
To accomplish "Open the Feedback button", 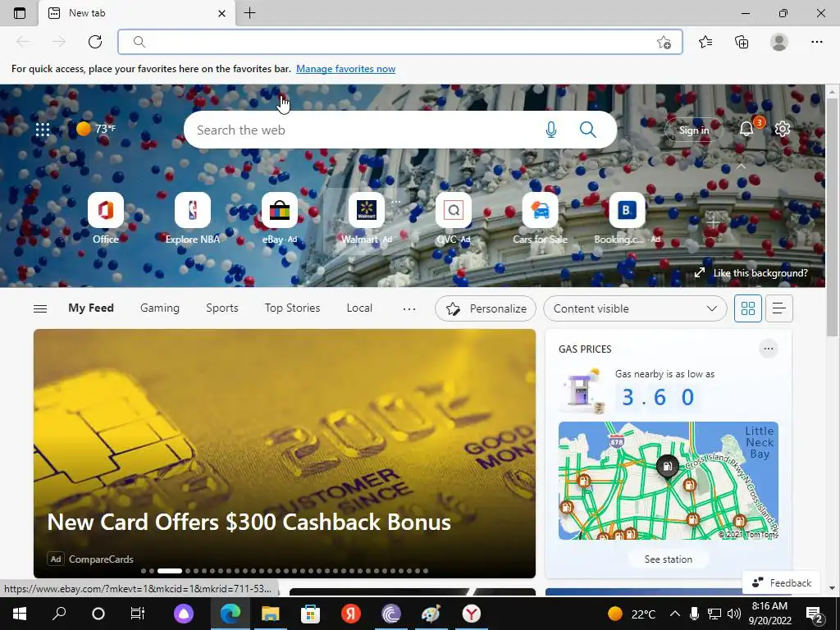I will 782,583.
